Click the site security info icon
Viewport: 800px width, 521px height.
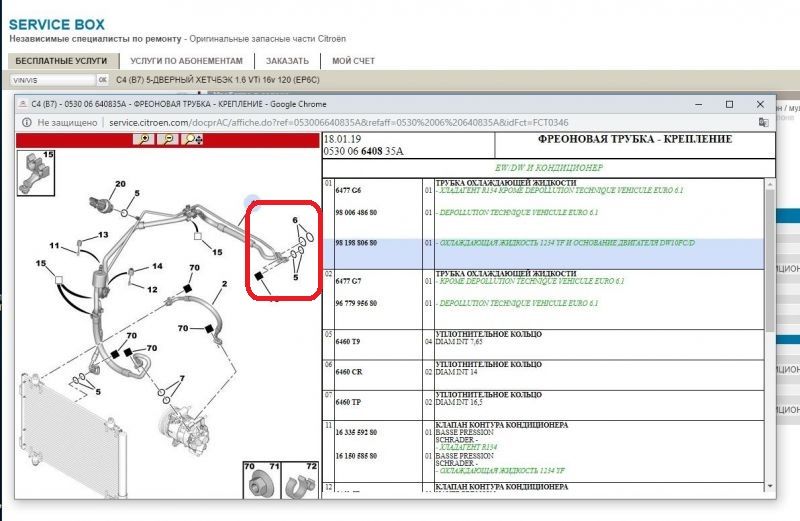tap(25, 122)
